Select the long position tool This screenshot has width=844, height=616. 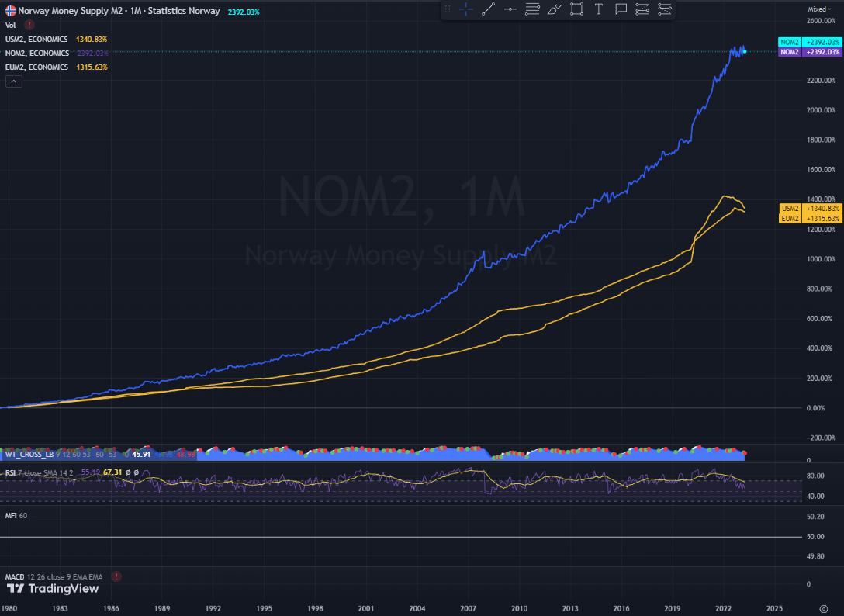pos(642,9)
